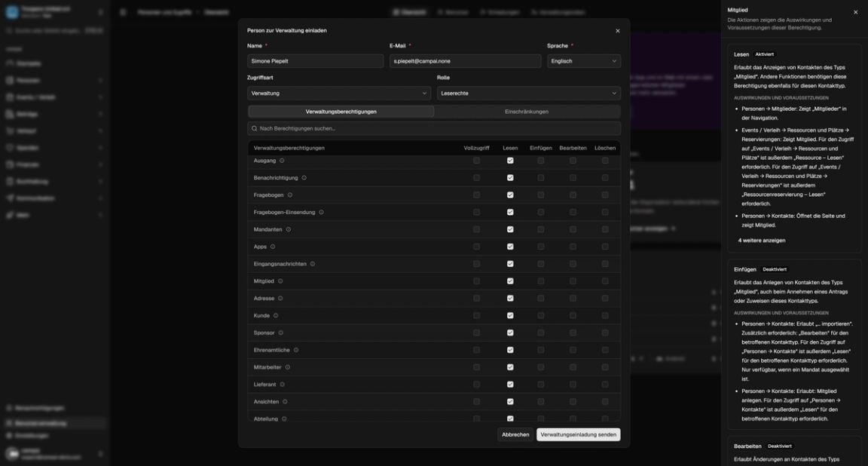This screenshot has width=868, height=466.
Task: Open the Sprache dropdown
Action: [583, 61]
